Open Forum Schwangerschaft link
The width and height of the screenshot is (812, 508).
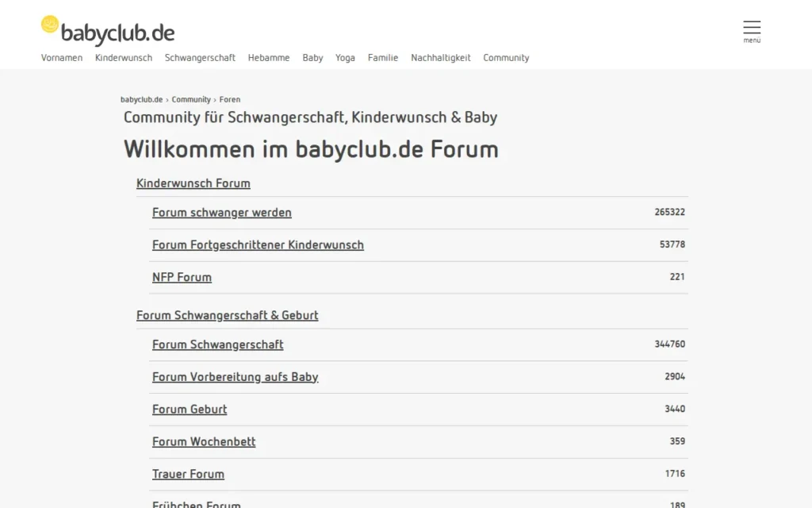[217, 344]
